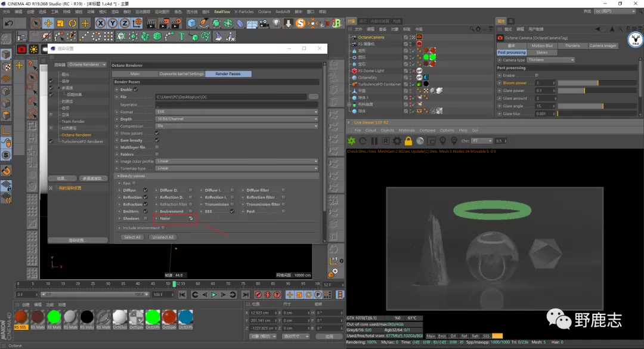Select the OctaneSky object in object list

pos(367,78)
